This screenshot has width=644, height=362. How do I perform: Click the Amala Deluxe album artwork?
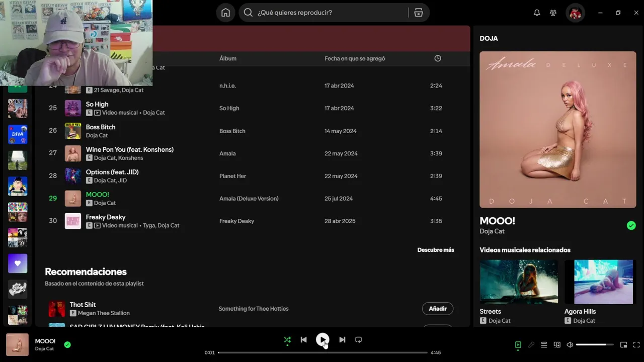(x=558, y=130)
